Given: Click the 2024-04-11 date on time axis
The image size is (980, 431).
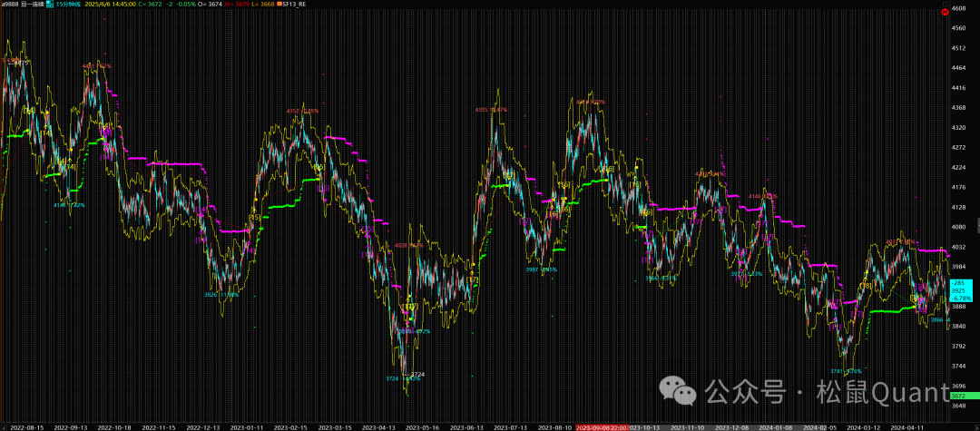Looking at the screenshot, I should pyautogui.click(x=907, y=426).
